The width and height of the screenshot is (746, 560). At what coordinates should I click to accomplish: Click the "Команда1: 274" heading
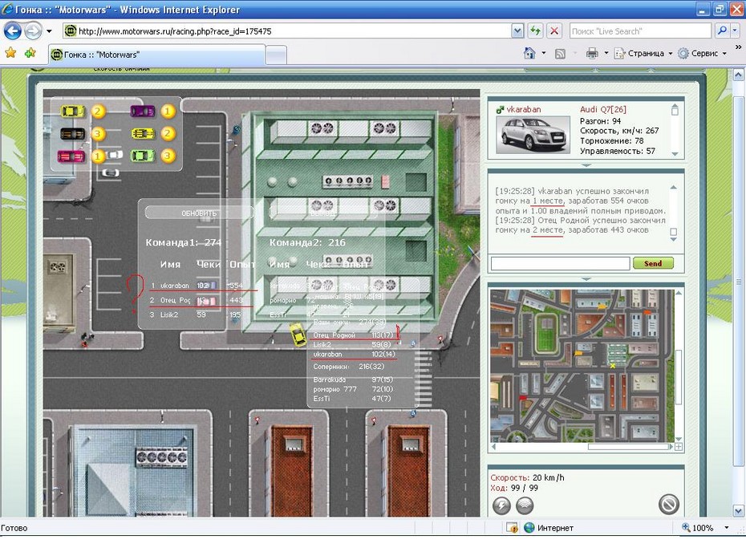click(183, 242)
